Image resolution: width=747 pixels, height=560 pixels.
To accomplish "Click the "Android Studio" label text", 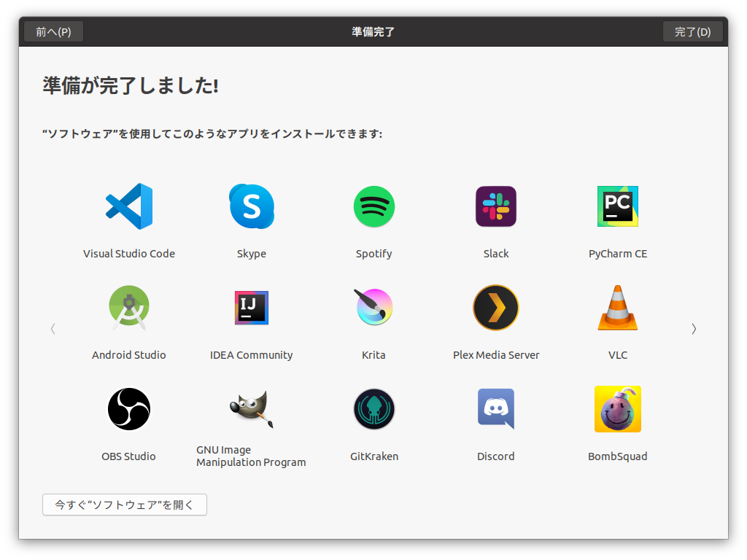I will pos(129,355).
